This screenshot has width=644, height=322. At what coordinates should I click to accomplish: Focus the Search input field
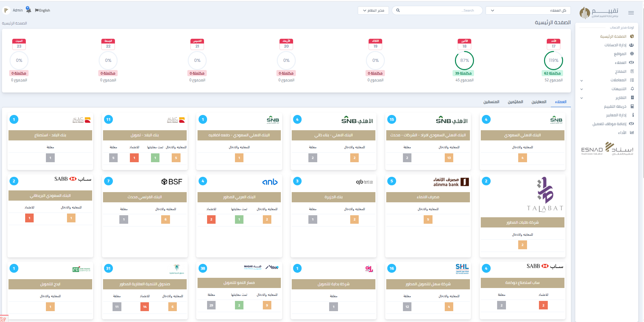(x=437, y=11)
